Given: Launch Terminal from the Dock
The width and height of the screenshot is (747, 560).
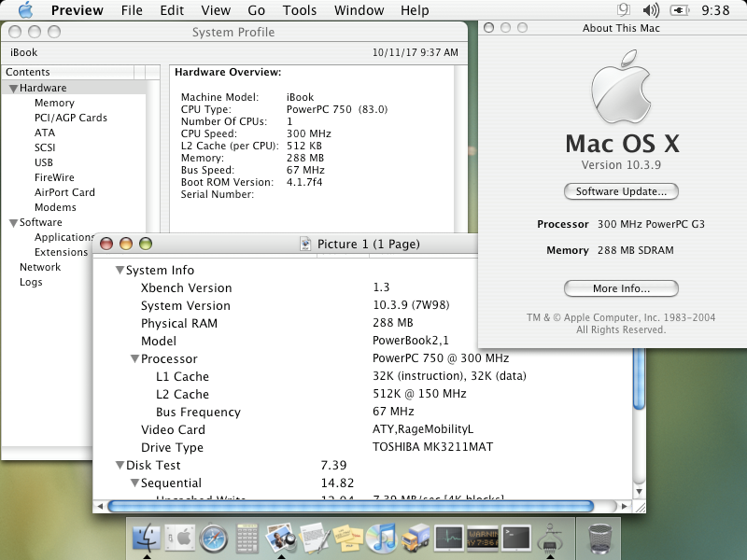Looking at the screenshot, I should pyautogui.click(x=516, y=539).
